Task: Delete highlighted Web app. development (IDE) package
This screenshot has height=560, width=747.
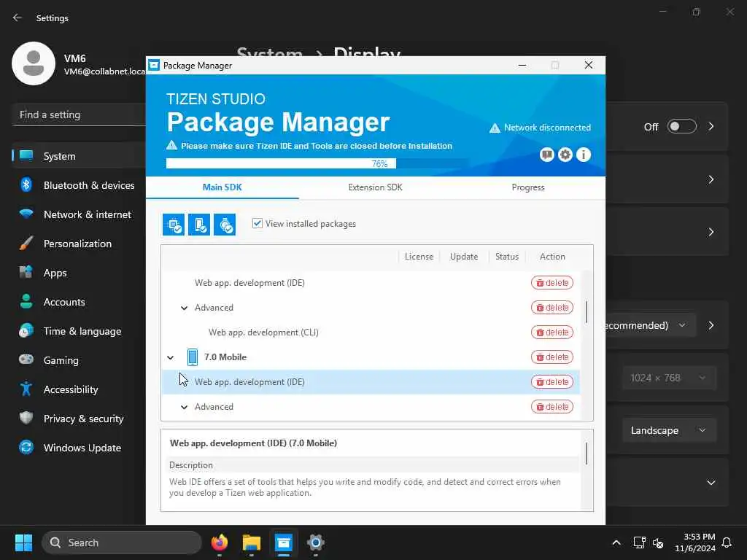Action: [552, 382]
